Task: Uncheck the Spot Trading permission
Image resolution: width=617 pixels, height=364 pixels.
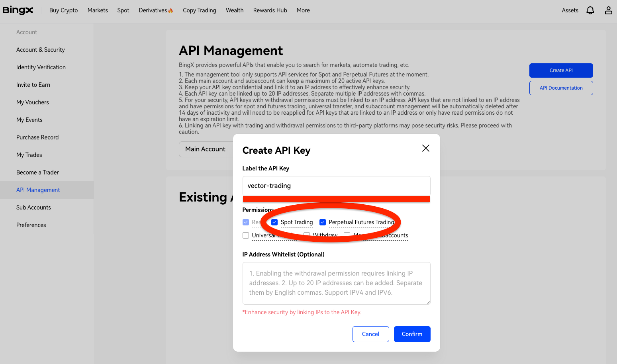Action: pyautogui.click(x=274, y=222)
